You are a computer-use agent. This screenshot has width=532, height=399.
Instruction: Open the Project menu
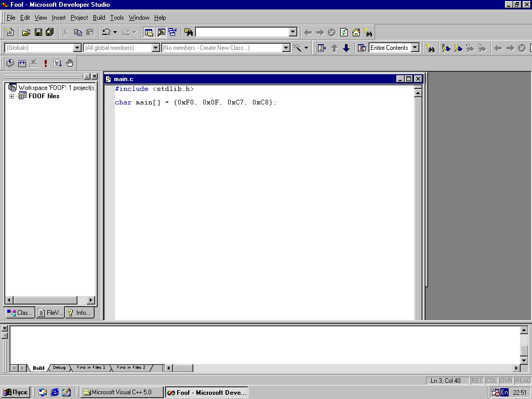click(x=79, y=18)
